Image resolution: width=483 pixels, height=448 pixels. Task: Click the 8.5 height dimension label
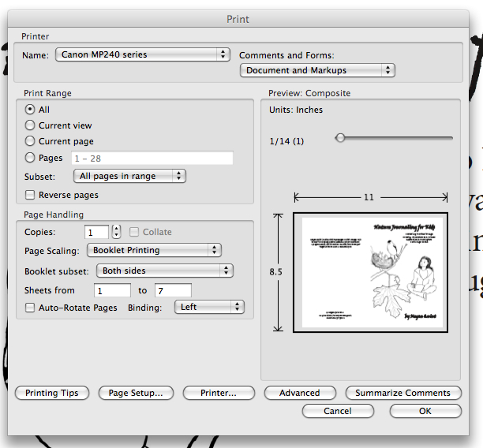[275, 271]
